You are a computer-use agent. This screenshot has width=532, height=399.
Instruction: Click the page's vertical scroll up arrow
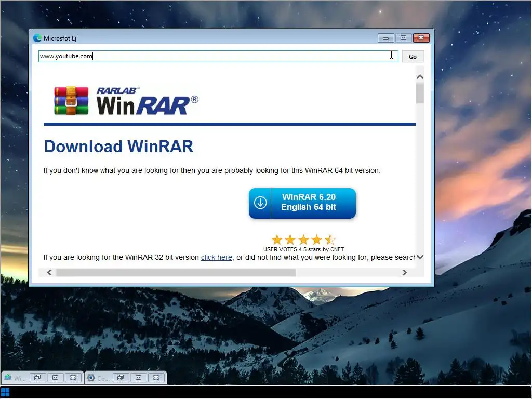pos(420,77)
